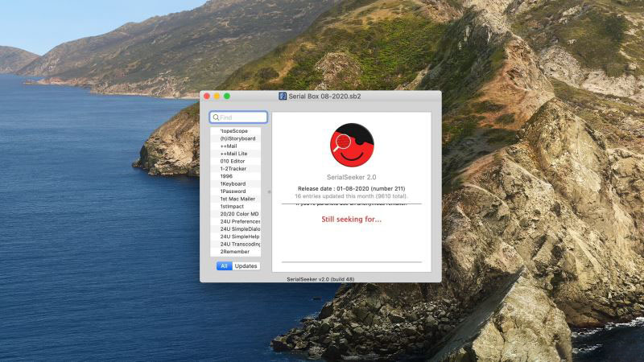Click the document icon in title bar

pyautogui.click(x=283, y=96)
